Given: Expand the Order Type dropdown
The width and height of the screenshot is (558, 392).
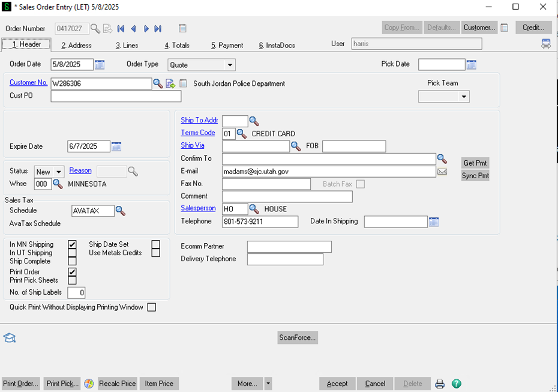Looking at the screenshot, I should click(230, 65).
